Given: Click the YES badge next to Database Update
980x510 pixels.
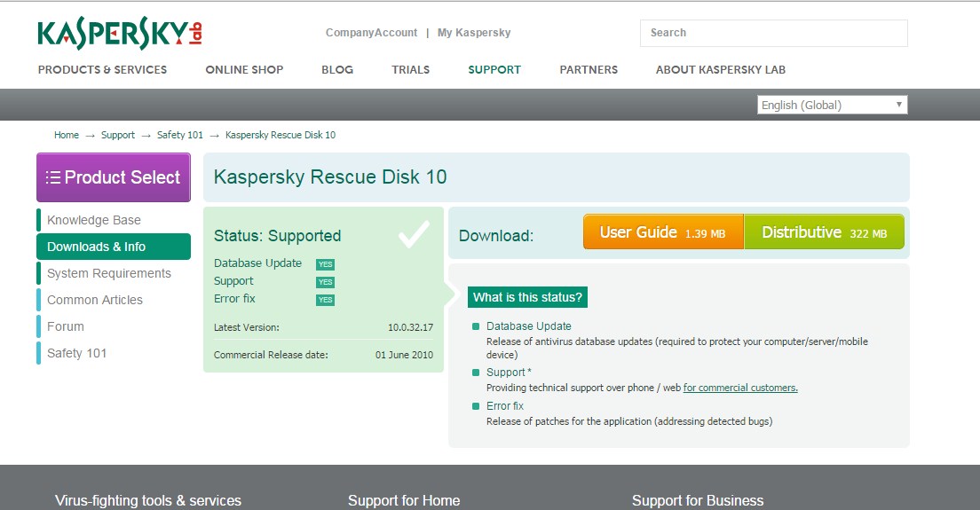Looking at the screenshot, I should click(325, 264).
